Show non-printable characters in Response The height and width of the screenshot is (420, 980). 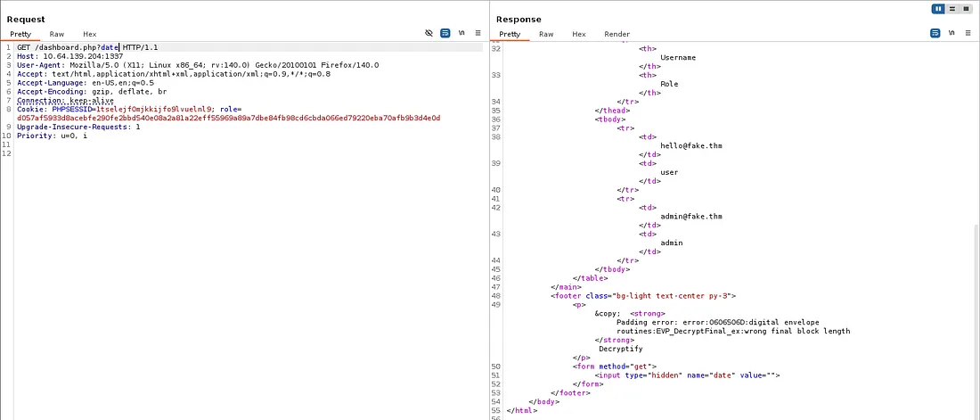(951, 33)
